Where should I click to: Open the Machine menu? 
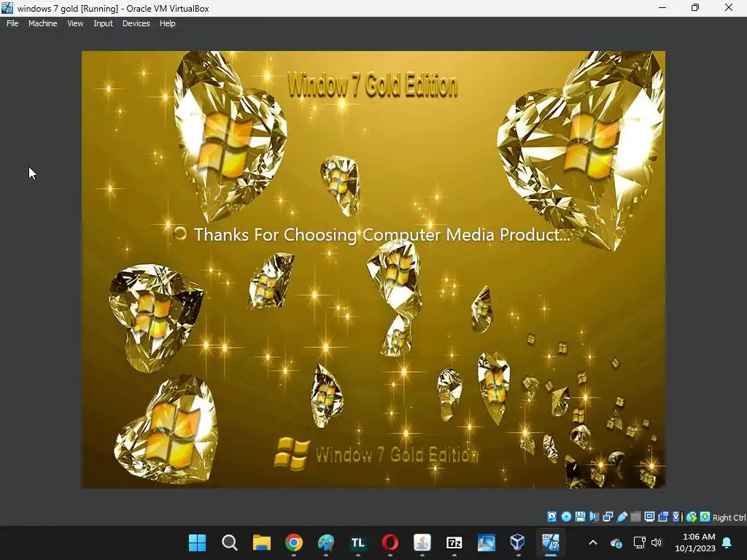click(x=42, y=23)
